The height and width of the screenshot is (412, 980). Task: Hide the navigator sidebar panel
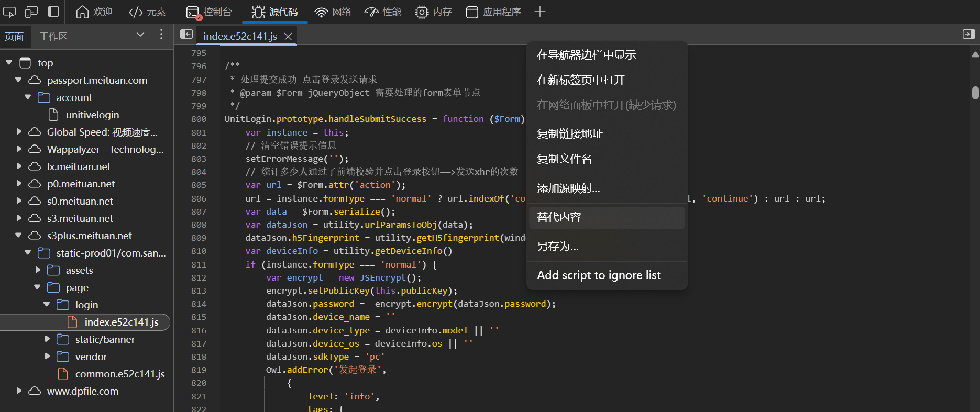[x=186, y=34]
